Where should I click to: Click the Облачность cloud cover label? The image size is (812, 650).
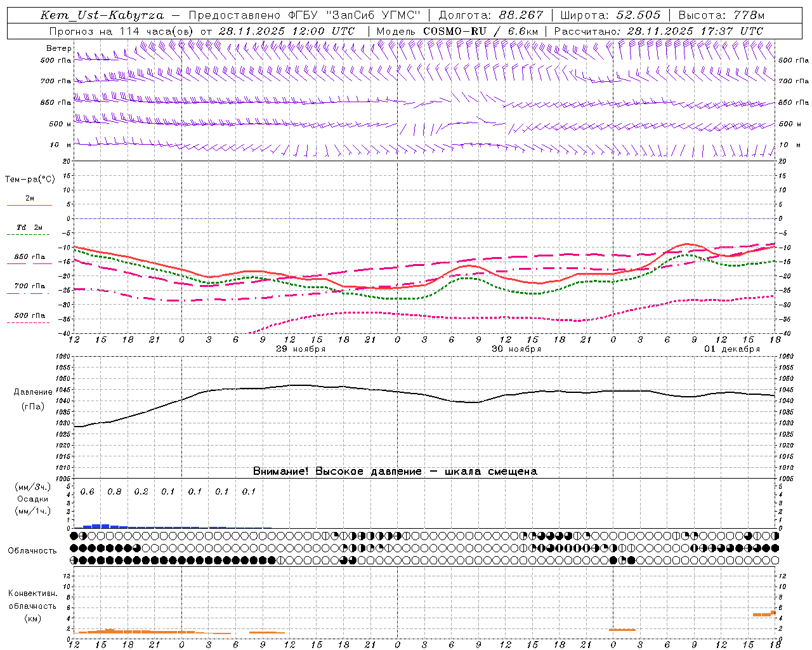(32, 550)
